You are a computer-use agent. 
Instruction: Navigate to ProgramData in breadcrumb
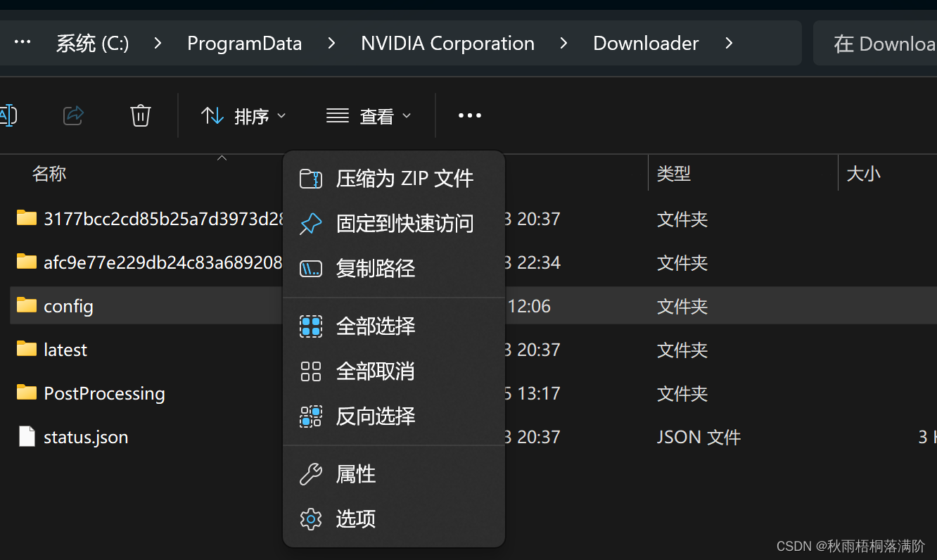click(x=244, y=44)
